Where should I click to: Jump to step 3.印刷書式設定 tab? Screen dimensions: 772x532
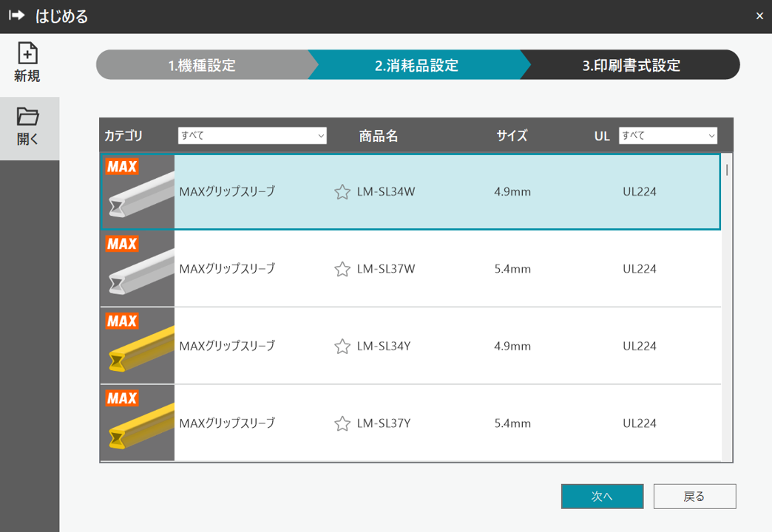click(x=631, y=65)
